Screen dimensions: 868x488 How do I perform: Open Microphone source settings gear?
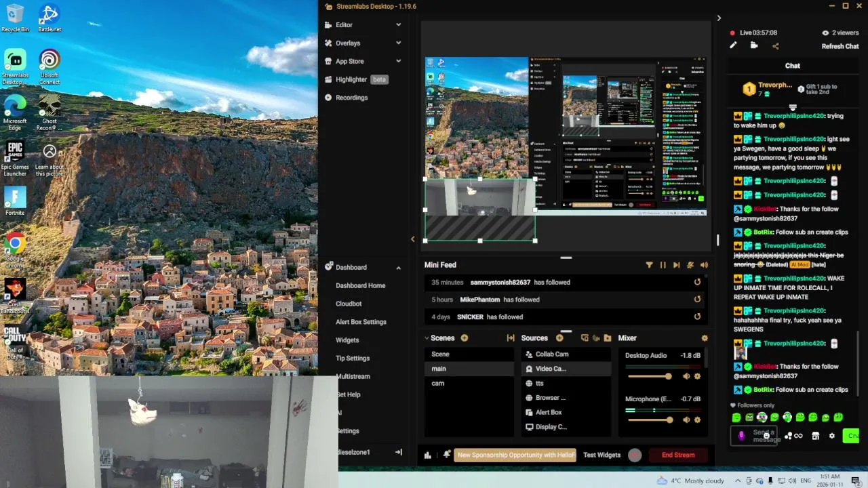click(697, 420)
